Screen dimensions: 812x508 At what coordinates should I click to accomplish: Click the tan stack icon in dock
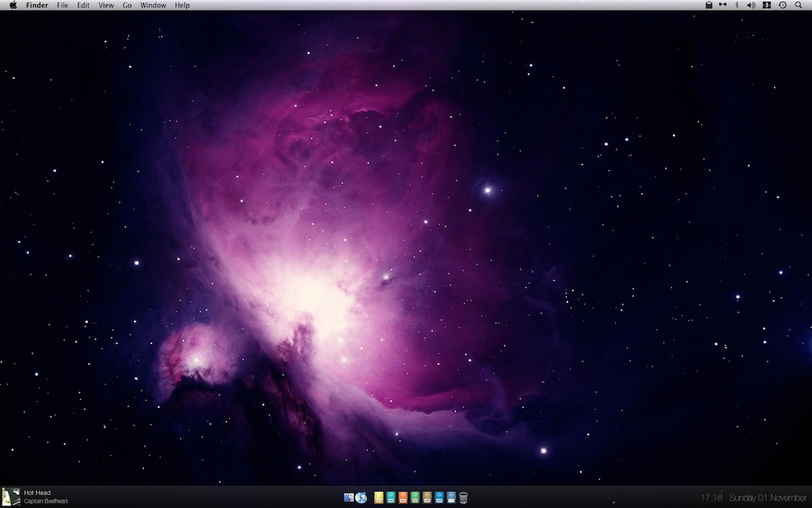427,498
